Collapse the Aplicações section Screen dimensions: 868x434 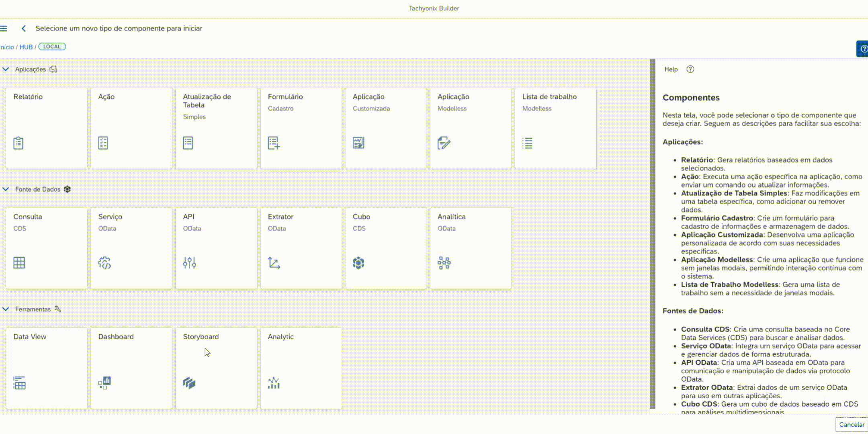[x=6, y=69]
